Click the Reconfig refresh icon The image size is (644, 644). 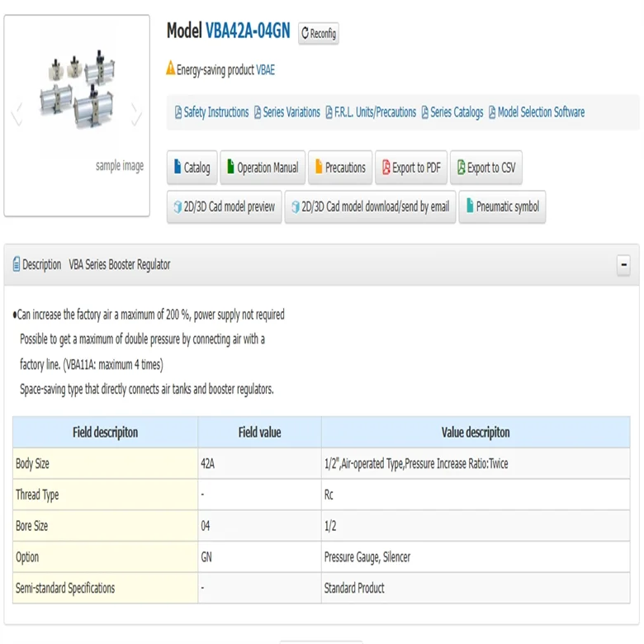305,34
